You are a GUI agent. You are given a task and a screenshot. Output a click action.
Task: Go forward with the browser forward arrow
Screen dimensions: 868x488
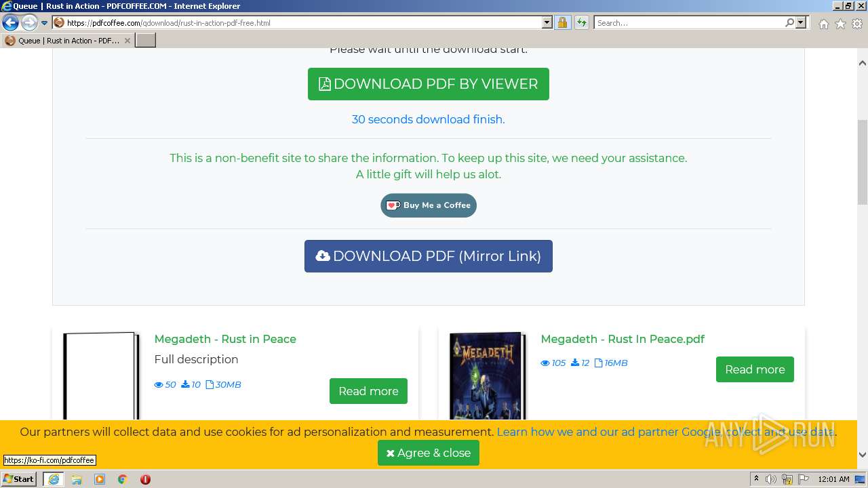coord(29,22)
